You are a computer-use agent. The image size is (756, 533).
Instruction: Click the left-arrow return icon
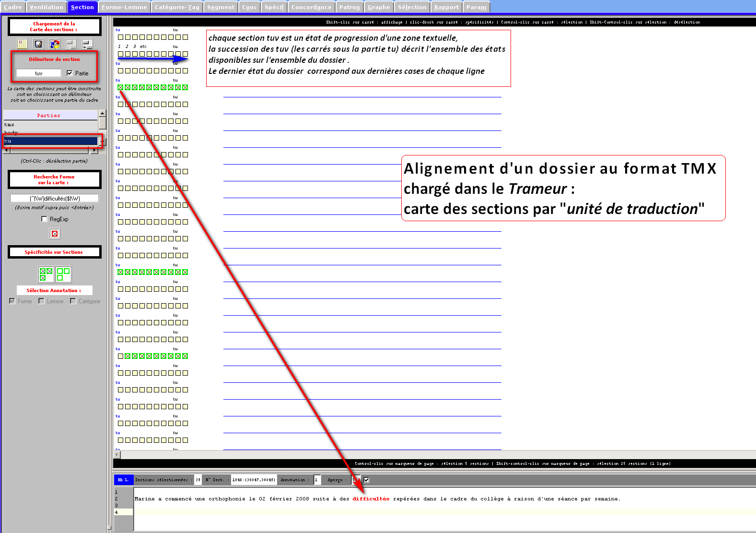(87, 44)
